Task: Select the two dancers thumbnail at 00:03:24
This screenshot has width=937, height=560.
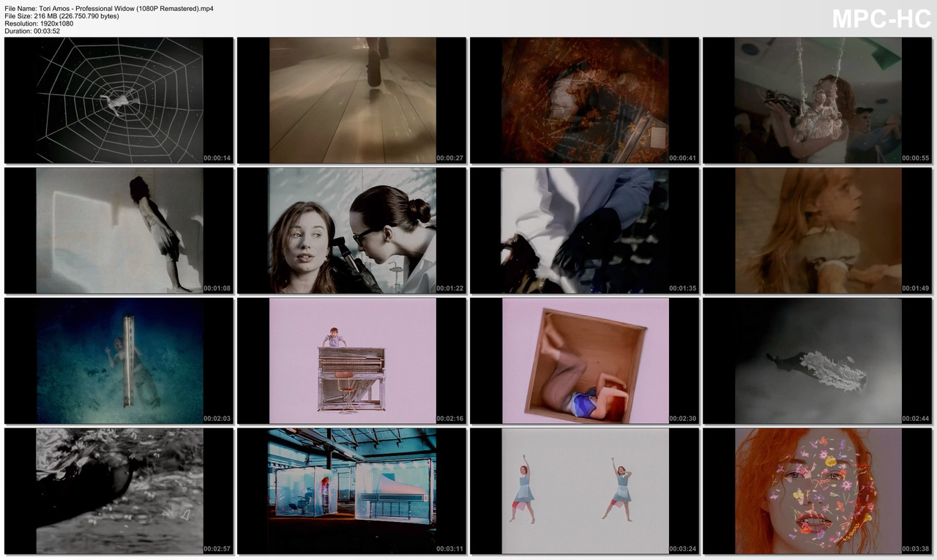Action: pyautogui.click(x=584, y=491)
